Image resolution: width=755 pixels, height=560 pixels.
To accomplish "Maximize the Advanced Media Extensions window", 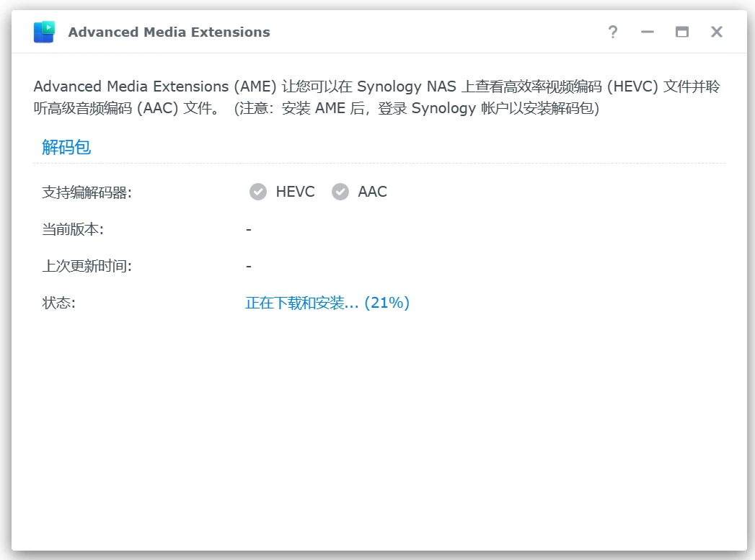I will pyautogui.click(x=682, y=32).
